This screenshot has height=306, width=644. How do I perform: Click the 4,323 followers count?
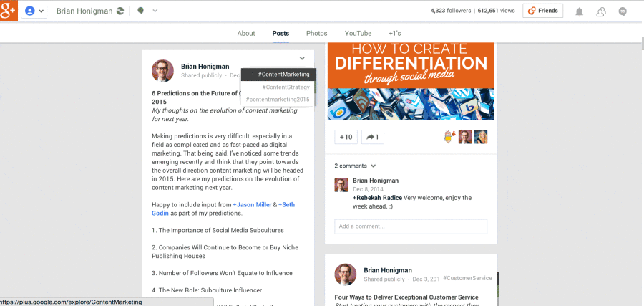pyautogui.click(x=451, y=11)
